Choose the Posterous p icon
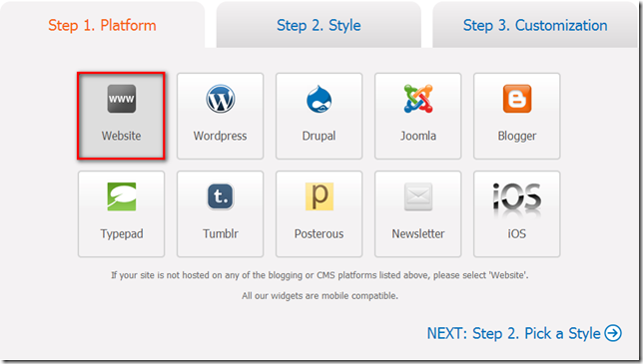This screenshot has height=364, width=643. coord(320,196)
